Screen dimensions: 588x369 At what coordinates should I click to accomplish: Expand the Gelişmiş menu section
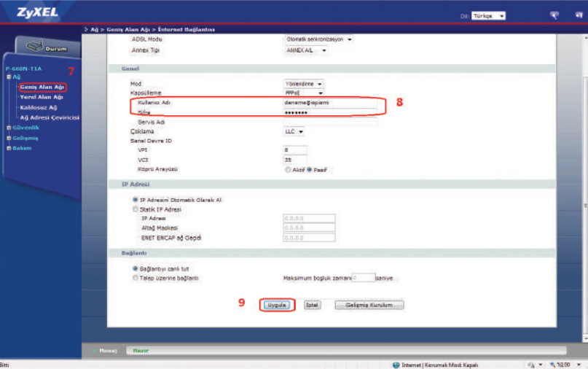coord(8,138)
